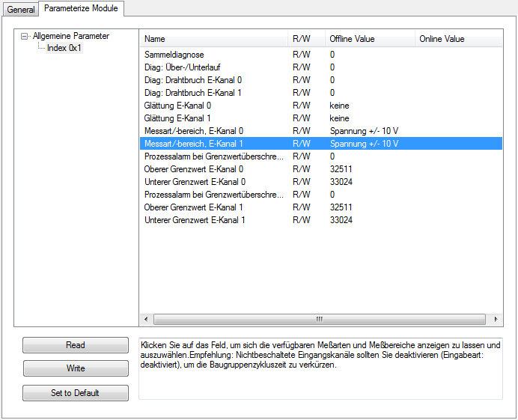Select the Sammeldiagnose row
Image resolution: width=518 pixels, height=420 pixels.
point(321,55)
